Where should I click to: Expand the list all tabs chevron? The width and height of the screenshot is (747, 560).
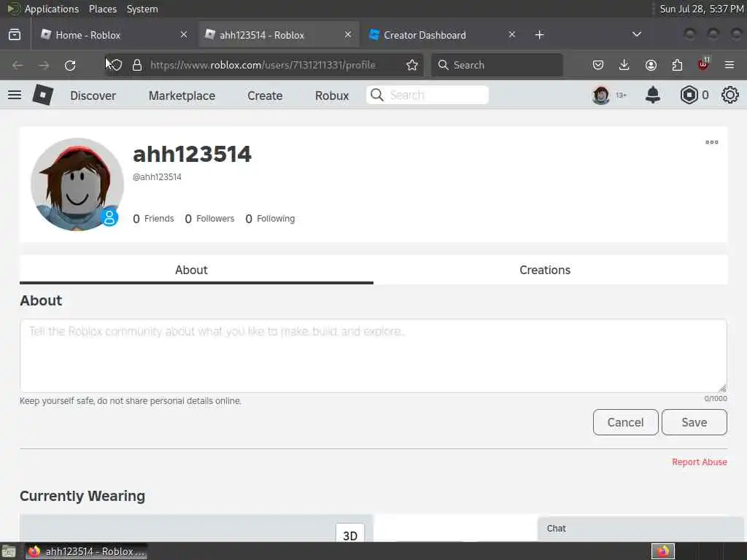[636, 34]
